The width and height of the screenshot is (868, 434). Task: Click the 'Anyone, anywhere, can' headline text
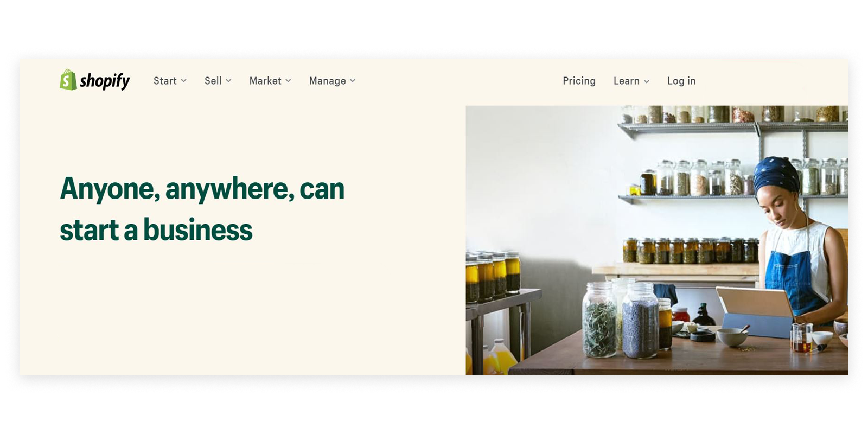[x=202, y=189]
